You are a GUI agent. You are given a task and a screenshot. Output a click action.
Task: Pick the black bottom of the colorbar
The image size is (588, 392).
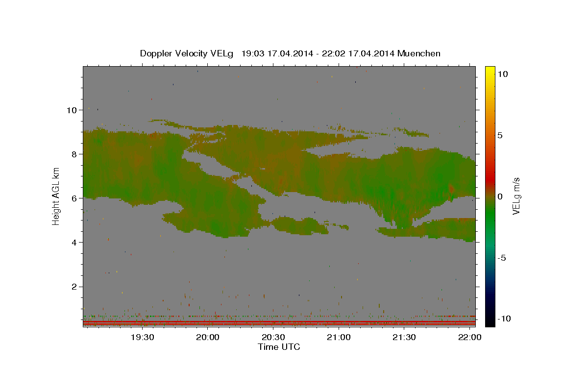[x=490, y=321]
